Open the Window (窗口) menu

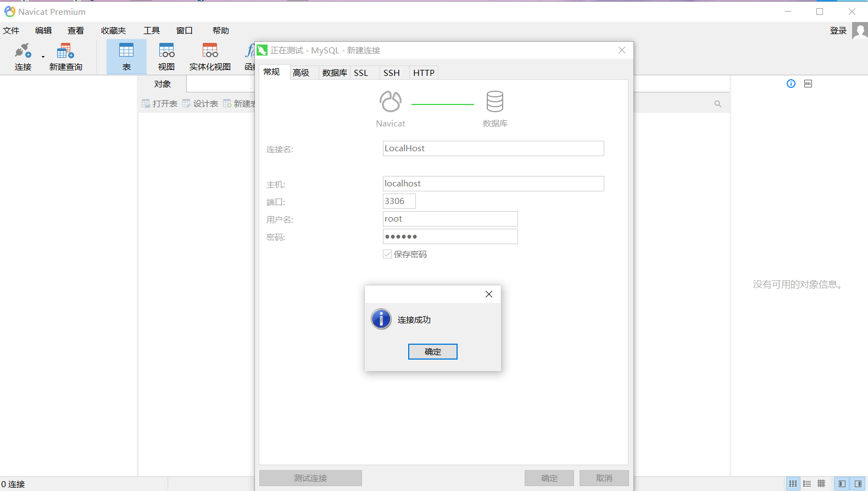[185, 31]
